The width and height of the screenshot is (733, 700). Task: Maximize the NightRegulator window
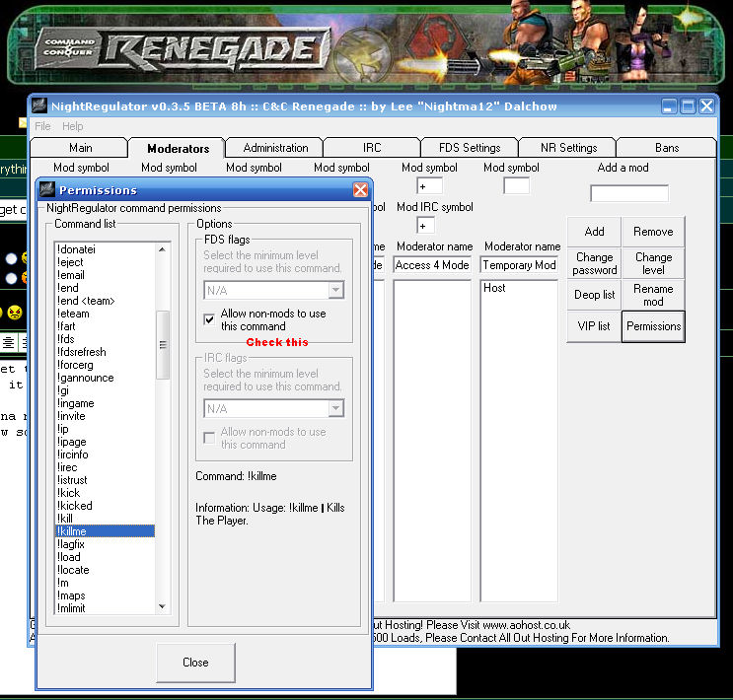(688, 106)
